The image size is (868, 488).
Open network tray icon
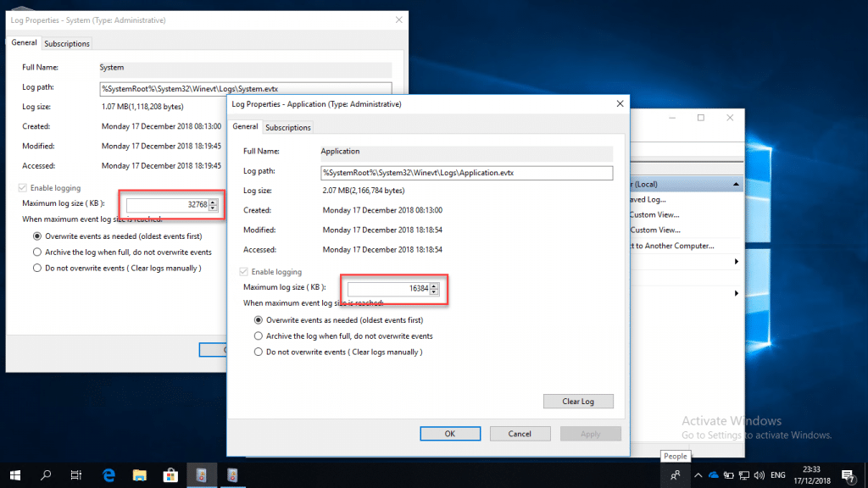click(x=744, y=474)
